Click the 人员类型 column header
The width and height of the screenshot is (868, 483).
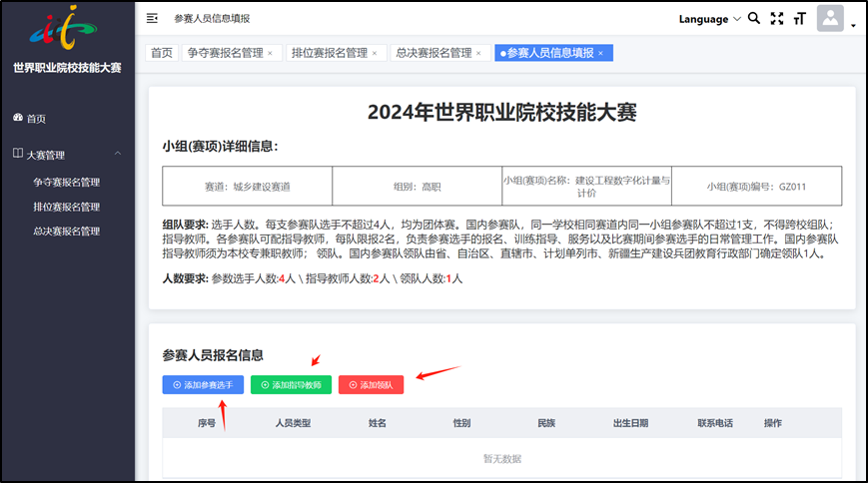coord(293,423)
